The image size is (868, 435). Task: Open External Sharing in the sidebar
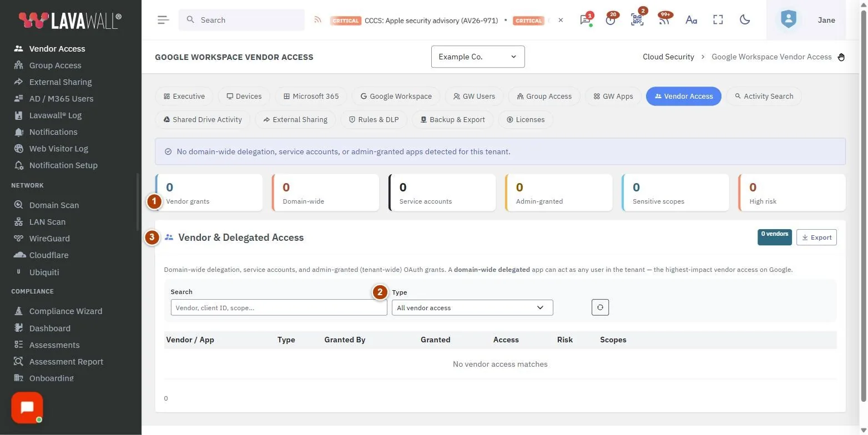tap(60, 82)
